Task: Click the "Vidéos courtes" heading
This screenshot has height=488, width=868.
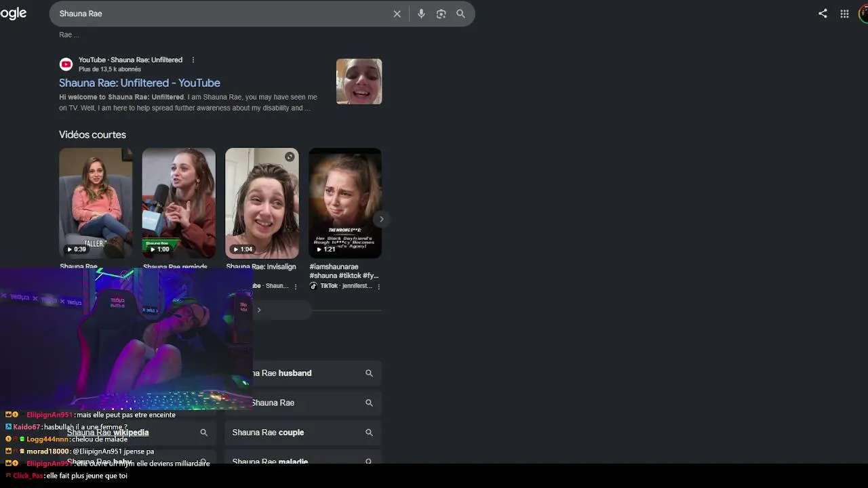Action: click(x=92, y=135)
